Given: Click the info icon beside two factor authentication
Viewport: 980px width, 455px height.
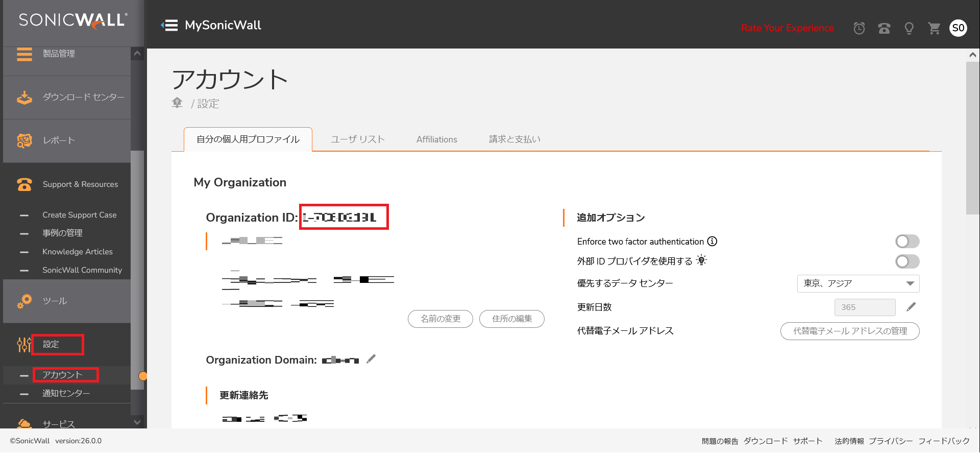Looking at the screenshot, I should click(712, 241).
